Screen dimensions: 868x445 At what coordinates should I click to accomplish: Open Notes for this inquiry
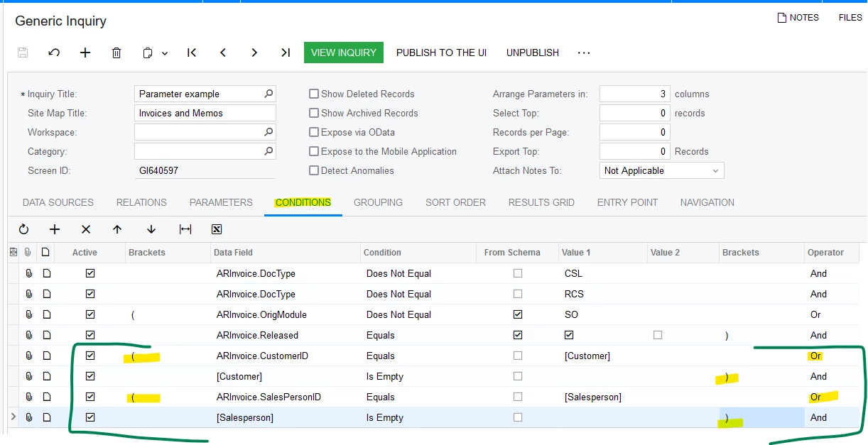tap(798, 18)
